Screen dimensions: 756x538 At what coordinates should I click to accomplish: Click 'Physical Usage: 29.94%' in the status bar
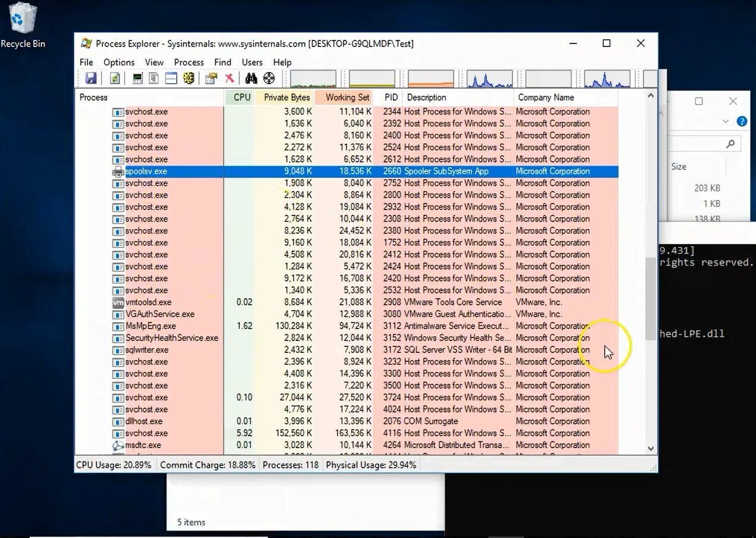(371, 465)
